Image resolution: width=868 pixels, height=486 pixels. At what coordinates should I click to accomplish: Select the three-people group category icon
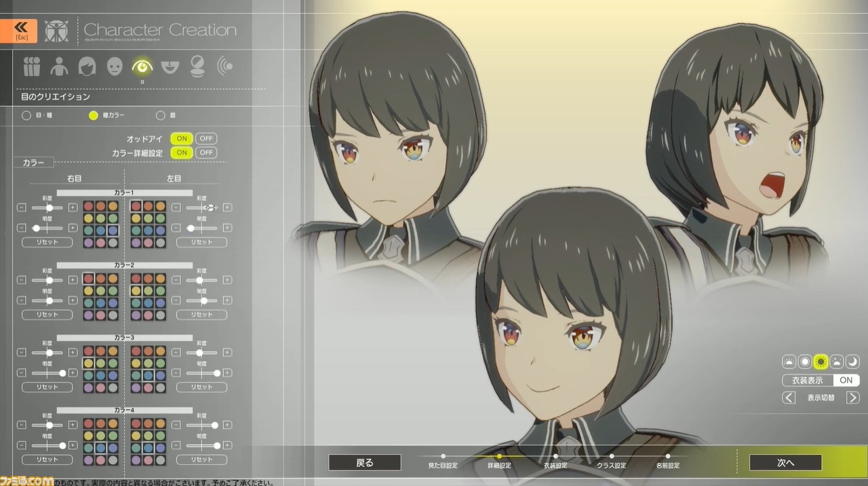click(32, 66)
